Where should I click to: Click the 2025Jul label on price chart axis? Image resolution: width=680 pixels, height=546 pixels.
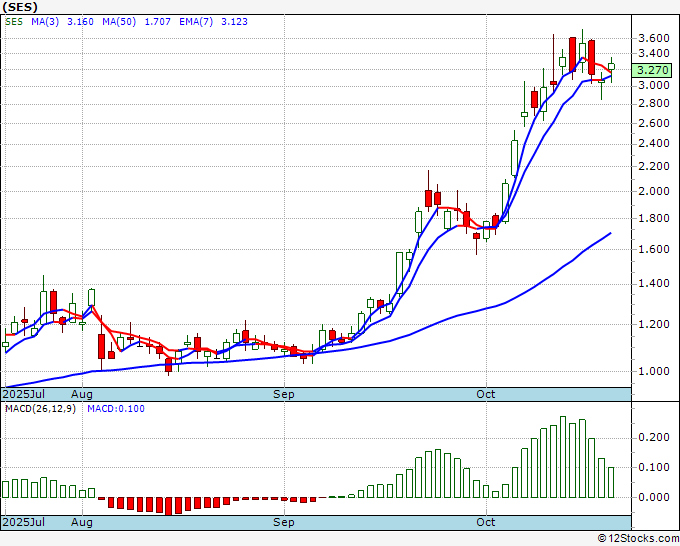click(x=24, y=394)
